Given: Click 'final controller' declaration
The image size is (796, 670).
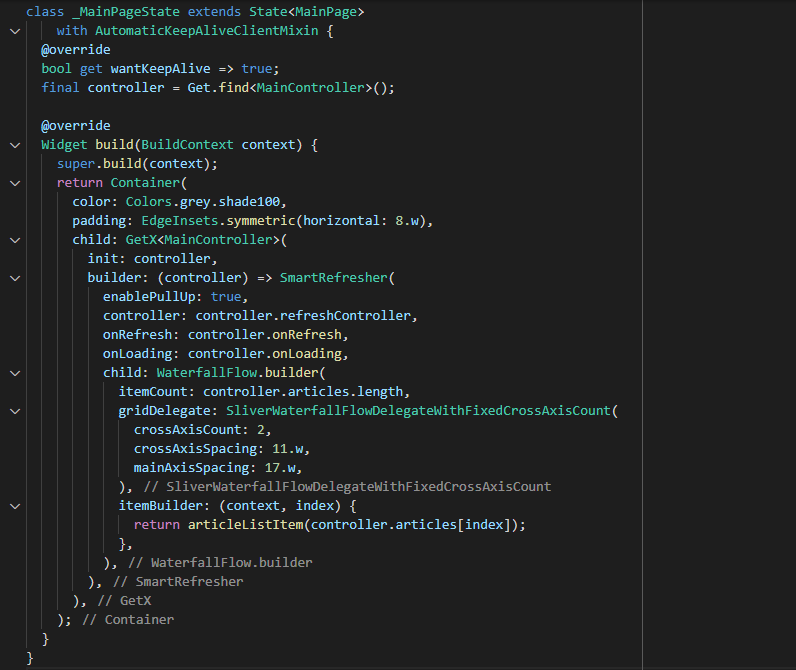Looking at the screenshot, I should tap(103, 88).
